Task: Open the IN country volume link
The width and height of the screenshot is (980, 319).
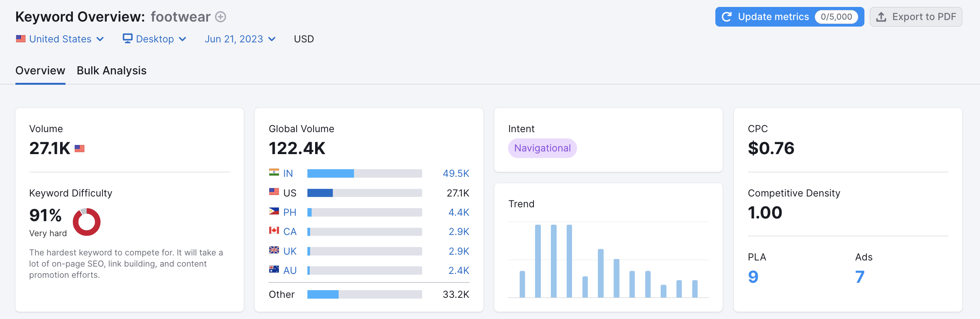Action: click(288, 173)
